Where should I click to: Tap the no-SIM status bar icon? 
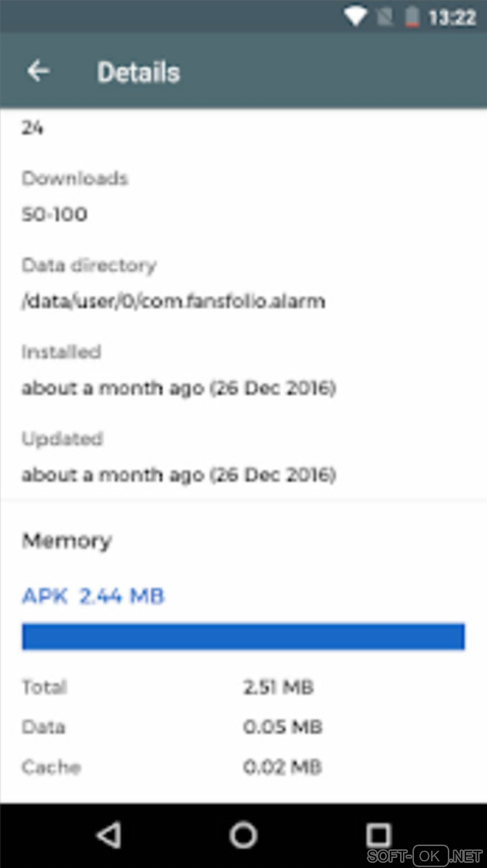tap(385, 18)
